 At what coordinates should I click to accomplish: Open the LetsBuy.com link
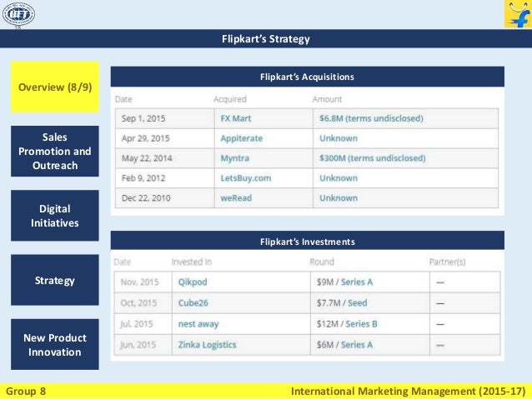(x=246, y=178)
